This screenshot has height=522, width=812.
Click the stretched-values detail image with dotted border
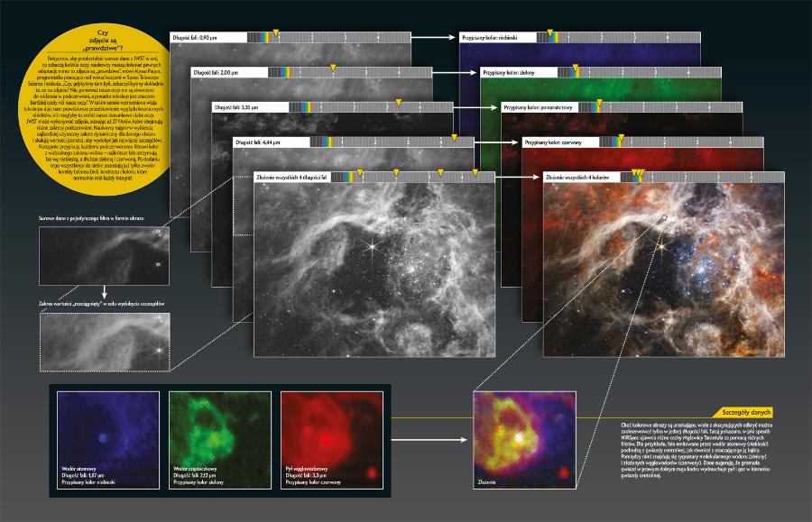pos(104,342)
